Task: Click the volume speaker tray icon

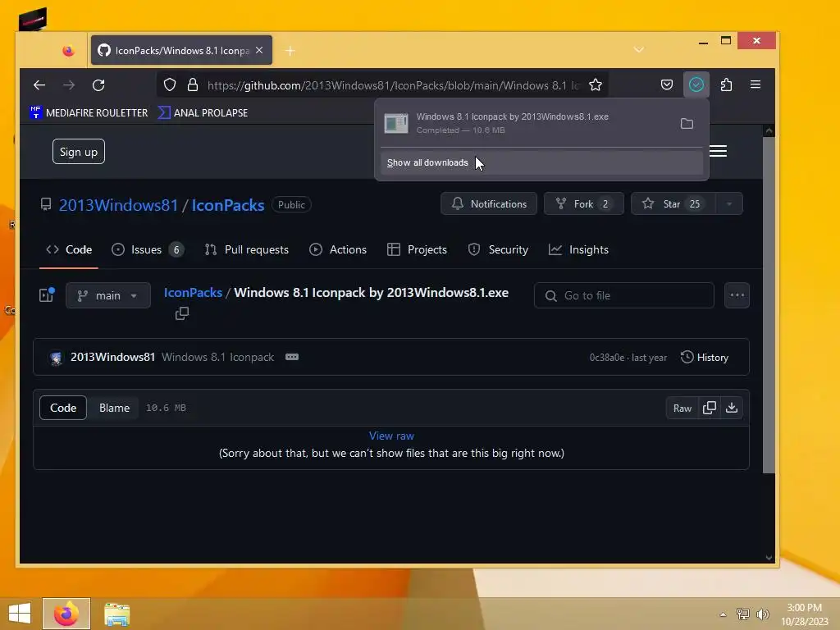Action: (x=762, y=614)
